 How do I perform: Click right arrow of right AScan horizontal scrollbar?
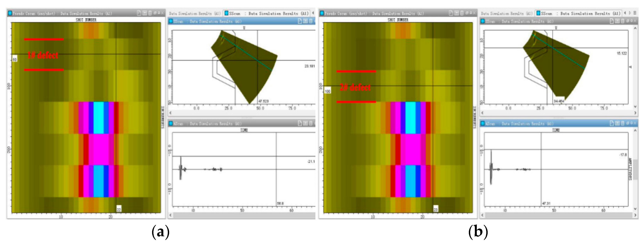635,215
